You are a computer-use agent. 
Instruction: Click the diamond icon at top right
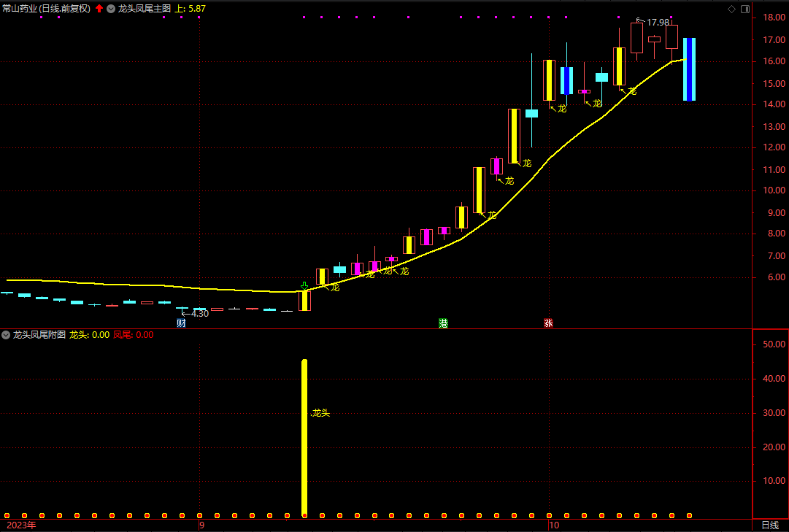coord(731,9)
